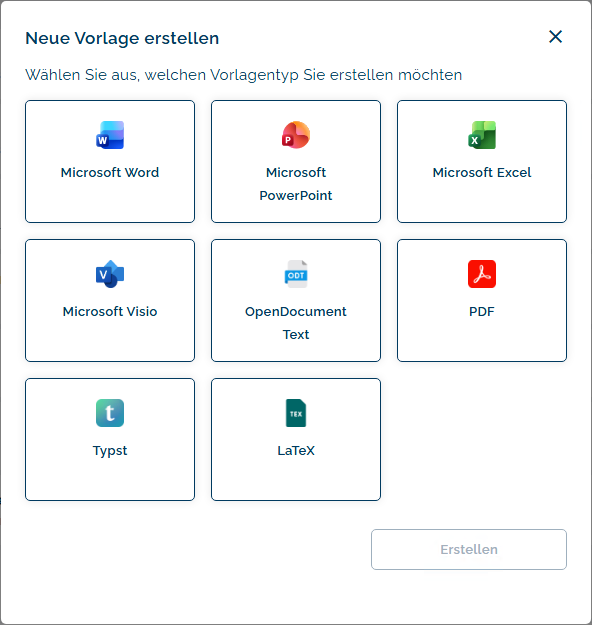Choose the Microsoft PowerPoint template icon

tap(296, 135)
